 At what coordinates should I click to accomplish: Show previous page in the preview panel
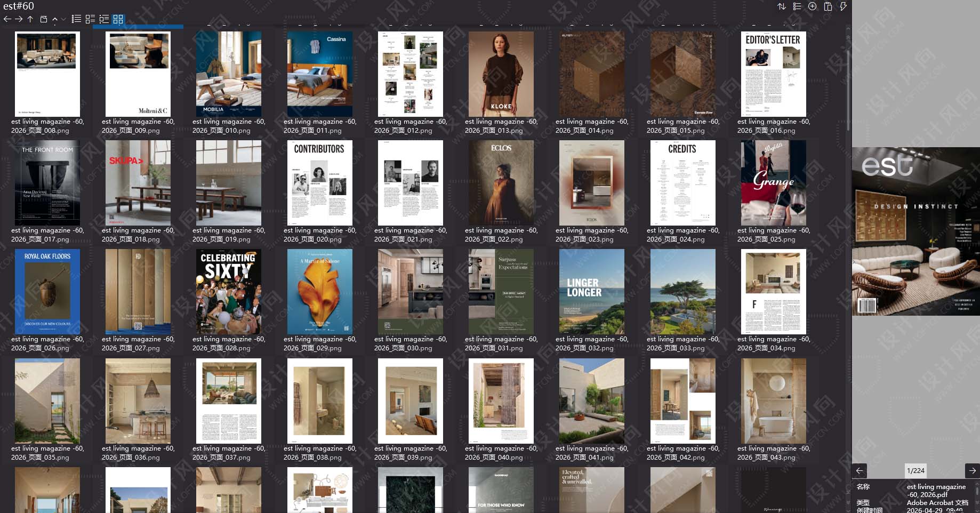click(859, 470)
